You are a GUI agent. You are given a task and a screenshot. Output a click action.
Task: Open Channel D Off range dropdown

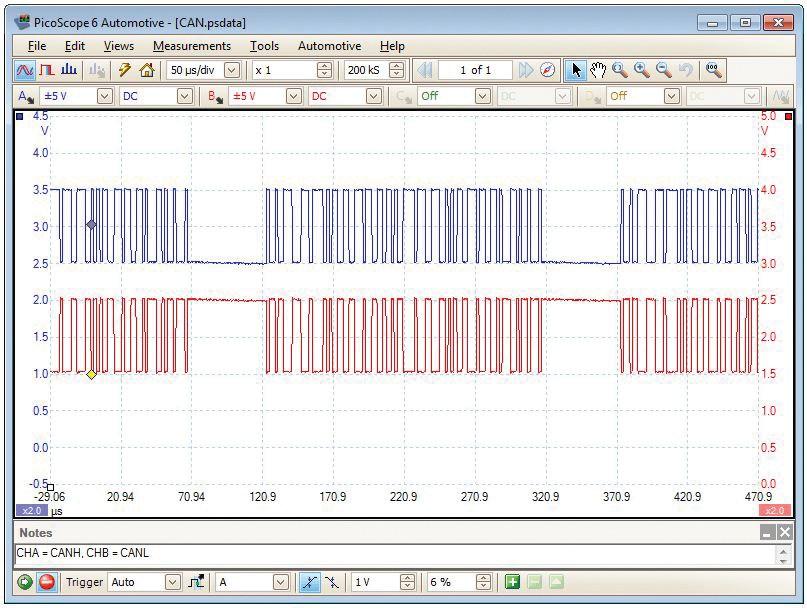tap(671, 96)
